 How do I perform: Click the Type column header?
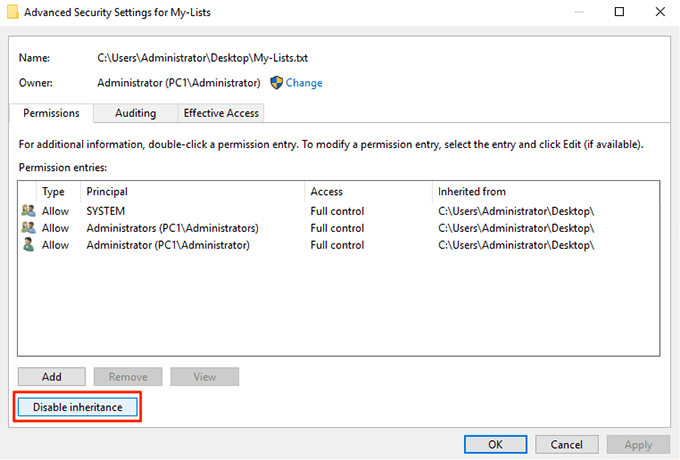[53, 191]
